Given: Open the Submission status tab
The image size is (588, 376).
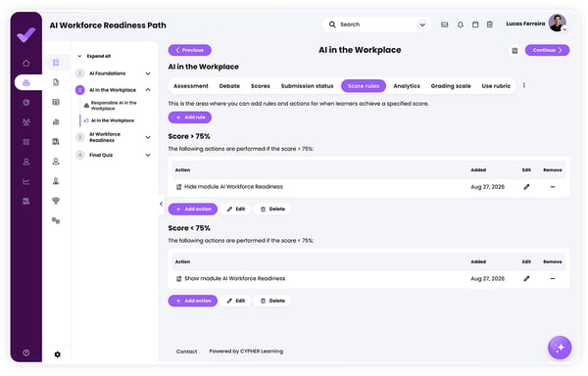Looking at the screenshot, I should point(307,86).
